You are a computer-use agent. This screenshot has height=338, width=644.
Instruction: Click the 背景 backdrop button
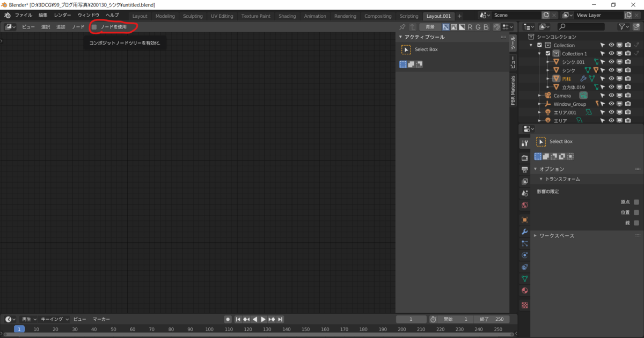pos(430,27)
